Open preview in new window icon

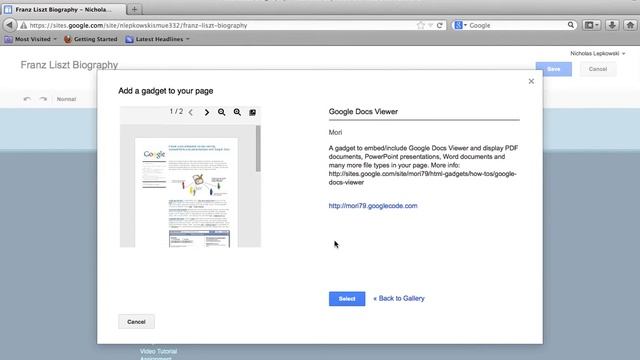[253, 112]
